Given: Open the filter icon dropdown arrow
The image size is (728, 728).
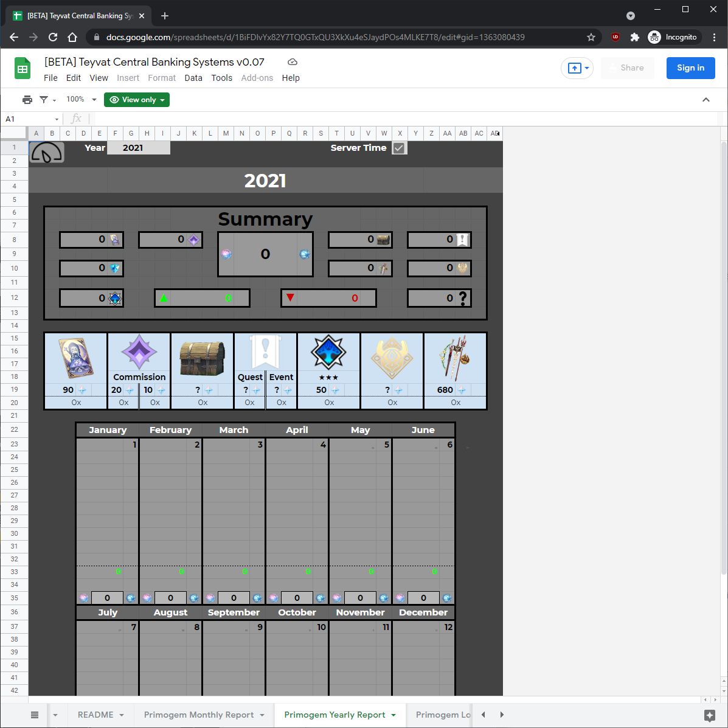Looking at the screenshot, I should (54, 100).
